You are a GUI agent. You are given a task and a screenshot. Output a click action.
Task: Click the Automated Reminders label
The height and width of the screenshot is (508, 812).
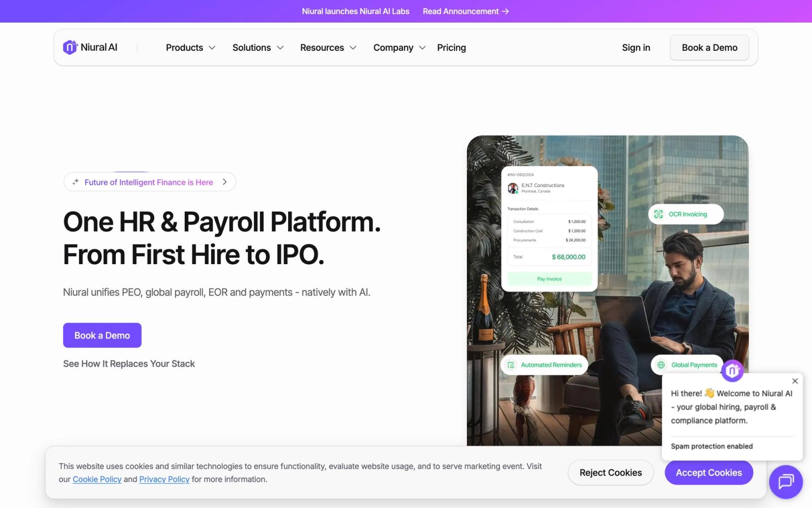click(551, 365)
